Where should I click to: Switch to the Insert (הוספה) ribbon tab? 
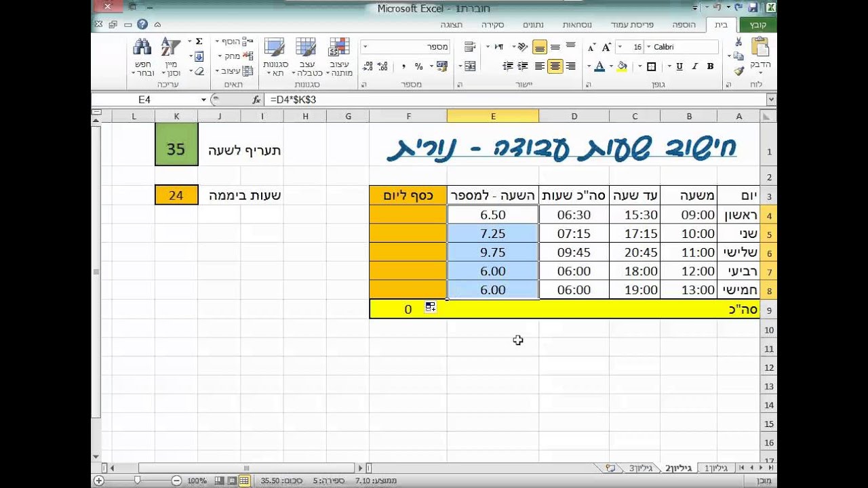684,25
